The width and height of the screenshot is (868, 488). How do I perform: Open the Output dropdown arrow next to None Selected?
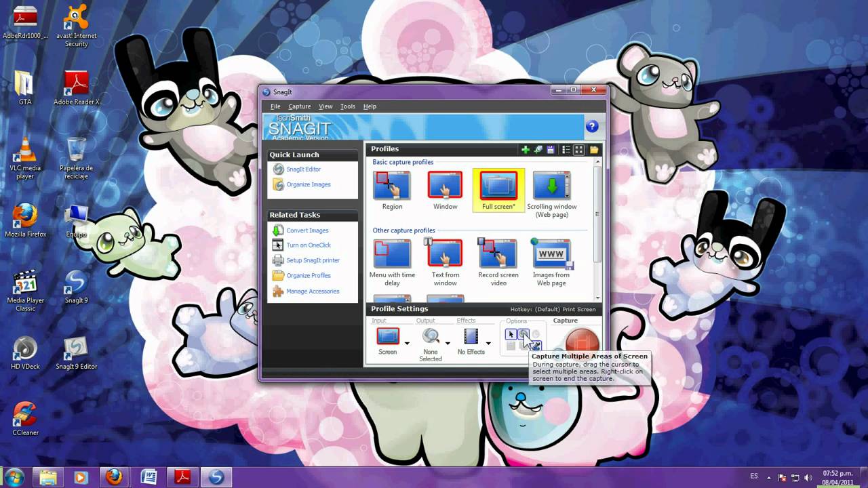tap(448, 343)
